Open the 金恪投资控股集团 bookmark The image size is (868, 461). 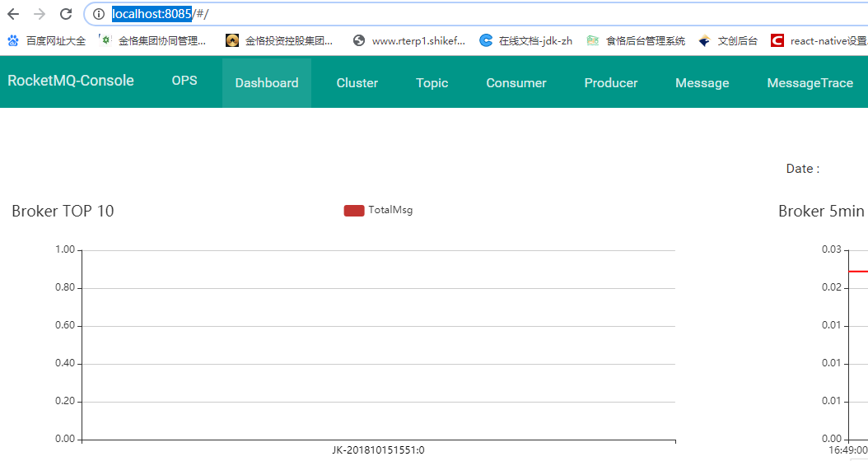279,40
